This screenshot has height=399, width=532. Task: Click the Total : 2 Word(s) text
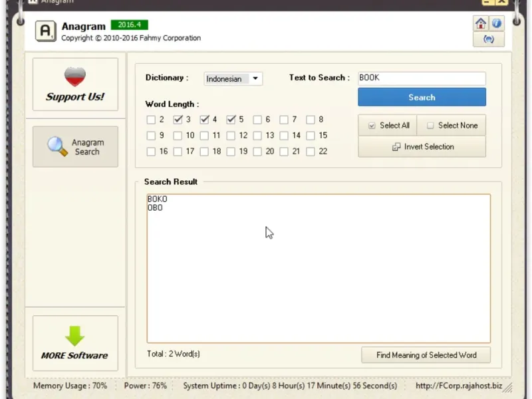pos(174,354)
